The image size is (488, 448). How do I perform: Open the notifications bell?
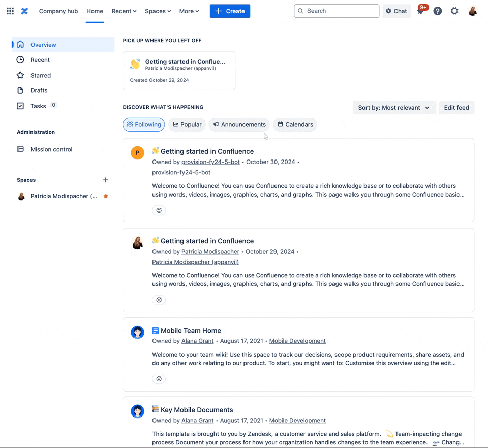[x=421, y=11]
